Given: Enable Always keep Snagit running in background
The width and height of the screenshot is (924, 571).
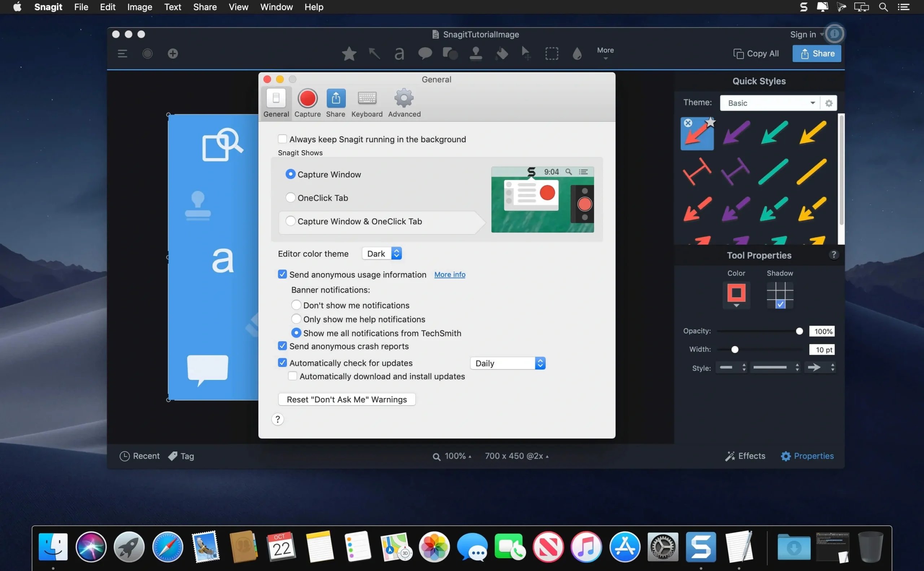Looking at the screenshot, I should pos(282,139).
